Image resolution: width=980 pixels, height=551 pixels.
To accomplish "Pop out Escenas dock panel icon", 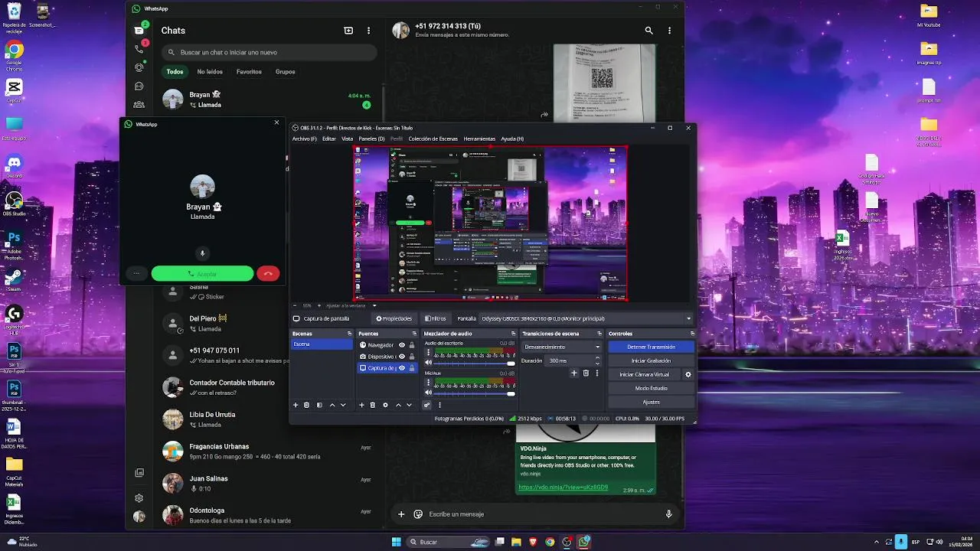I will (x=350, y=334).
